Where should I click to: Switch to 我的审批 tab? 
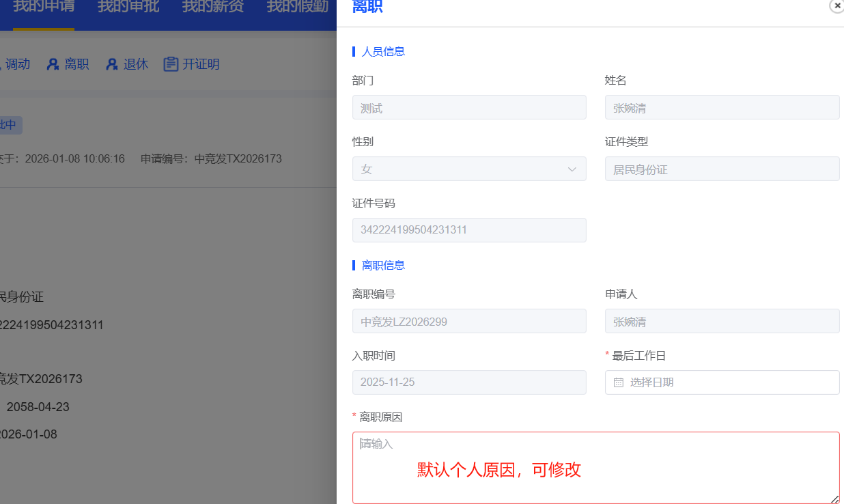click(x=128, y=7)
